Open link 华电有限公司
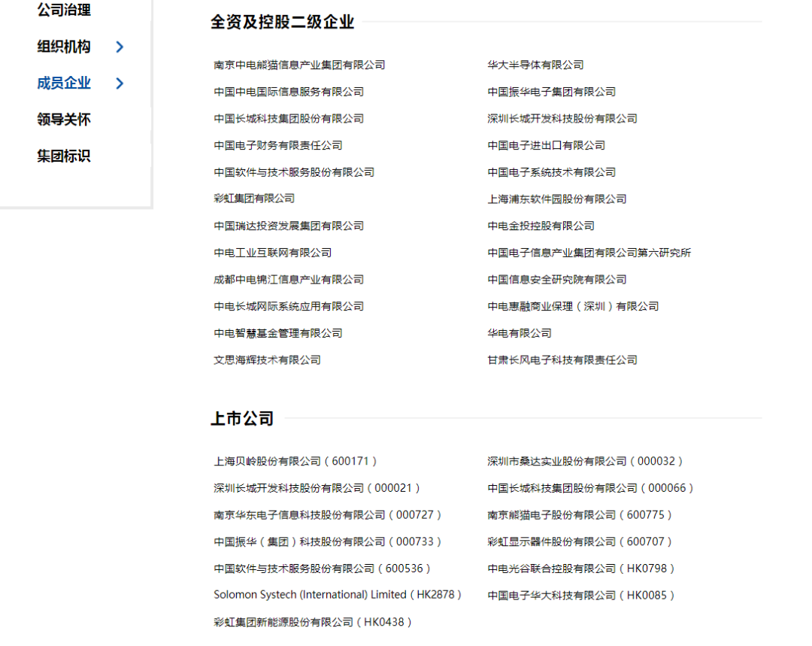812x646 pixels. [520, 333]
